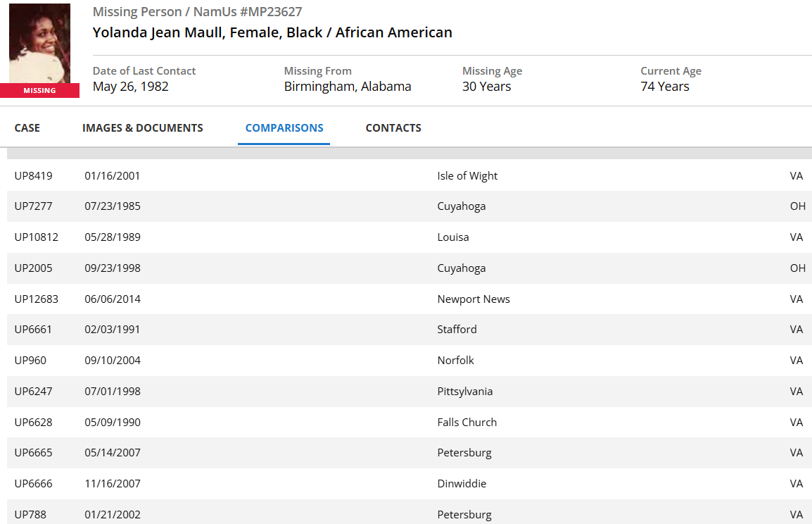Select case number UP6247
Screen dimensions: 812x524
pos(33,392)
